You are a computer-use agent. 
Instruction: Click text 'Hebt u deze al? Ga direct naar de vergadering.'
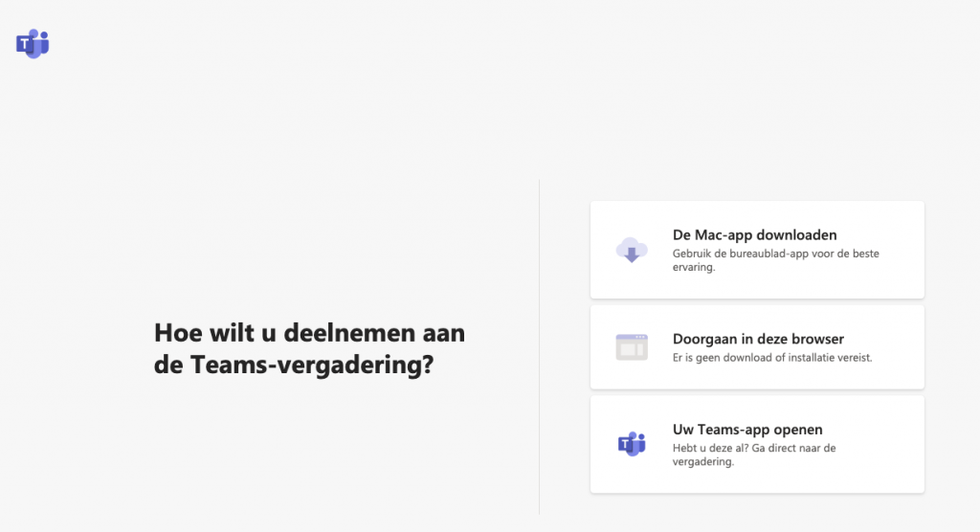754,454
